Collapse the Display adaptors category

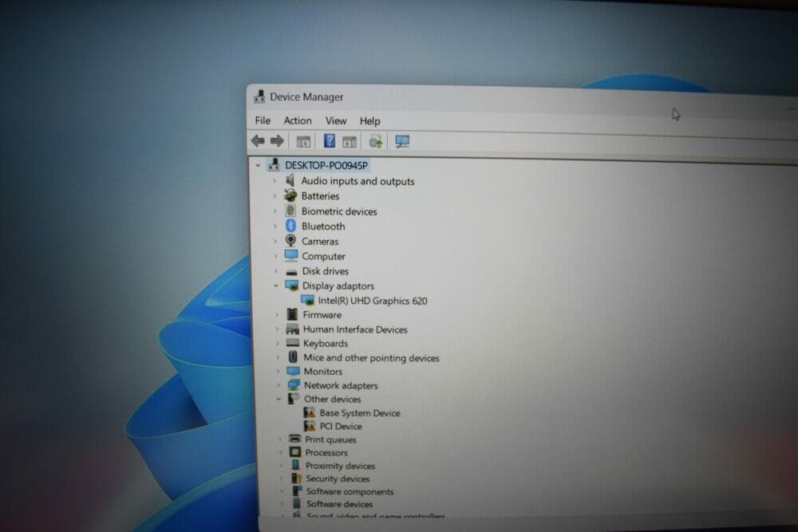click(276, 286)
